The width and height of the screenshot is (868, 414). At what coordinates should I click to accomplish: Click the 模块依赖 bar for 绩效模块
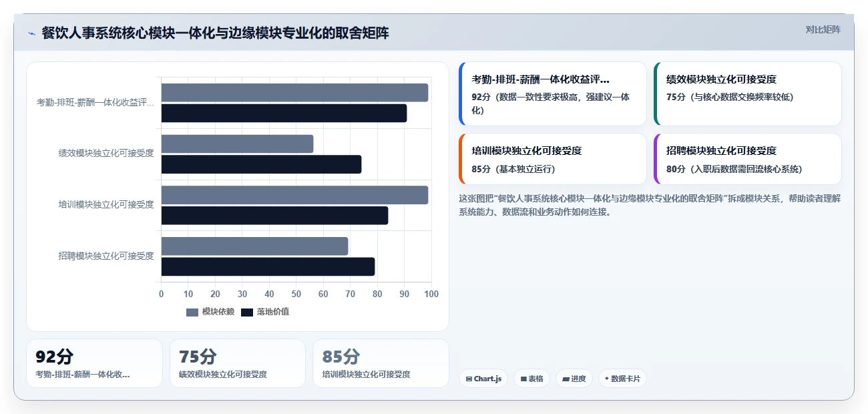pos(237,144)
